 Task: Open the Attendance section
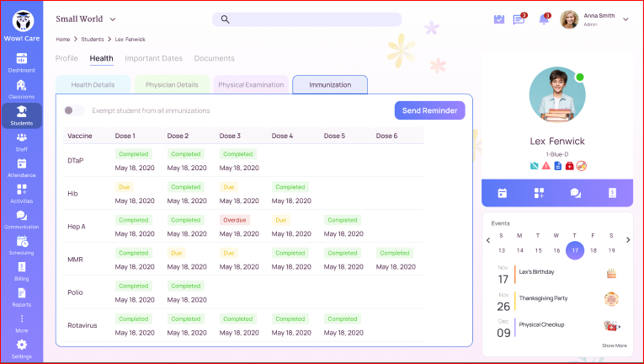pos(22,167)
